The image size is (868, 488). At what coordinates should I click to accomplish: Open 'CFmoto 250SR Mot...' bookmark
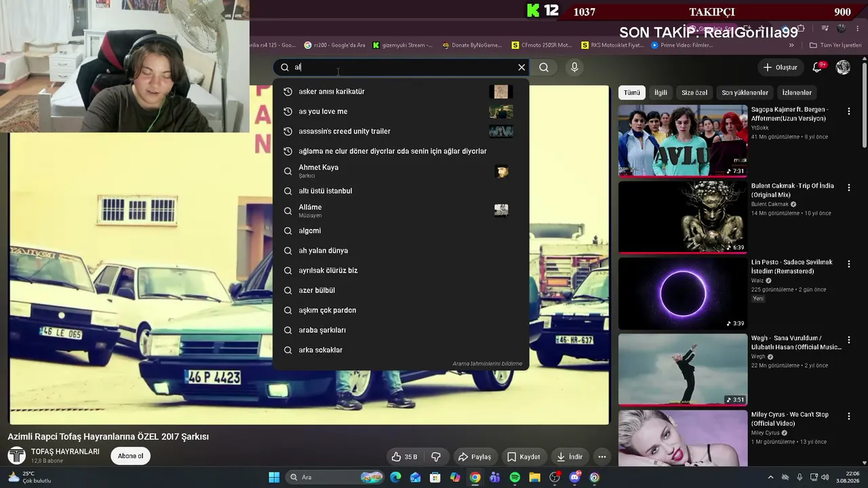tap(542, 45)
